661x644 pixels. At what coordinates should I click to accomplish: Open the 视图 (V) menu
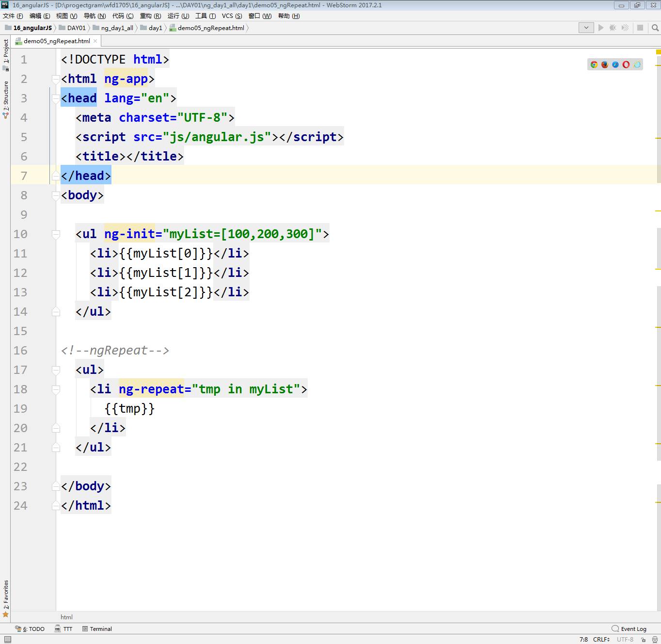coord(66,16)
